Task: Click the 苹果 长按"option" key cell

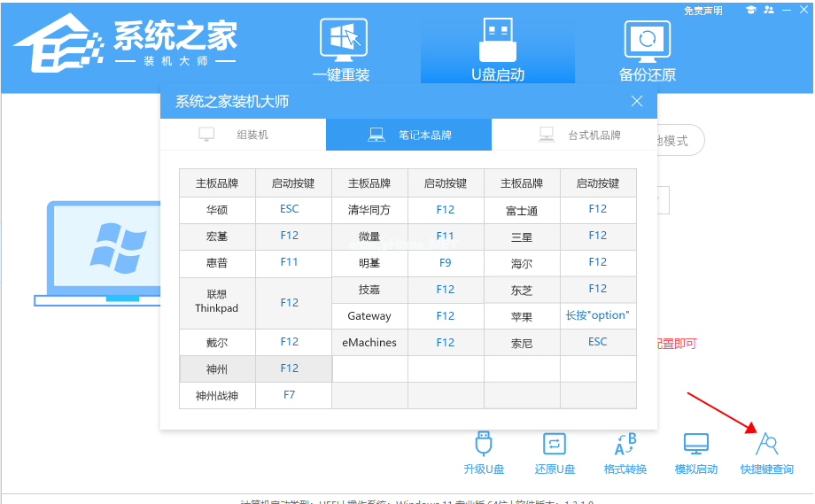Action: coord(597,315)
